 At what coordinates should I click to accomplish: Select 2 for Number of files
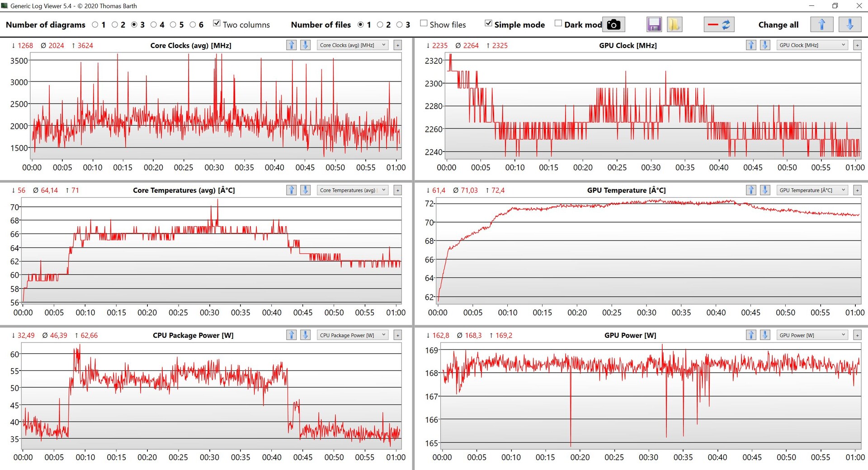380,24
